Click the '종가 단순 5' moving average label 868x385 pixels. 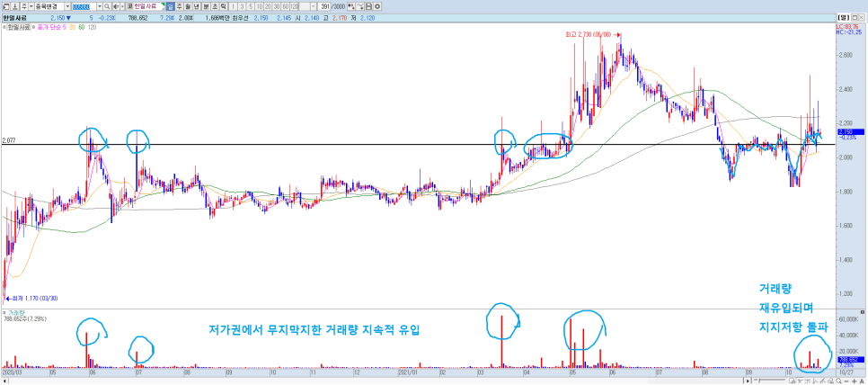pyautogui.click(x=51, y=27)
